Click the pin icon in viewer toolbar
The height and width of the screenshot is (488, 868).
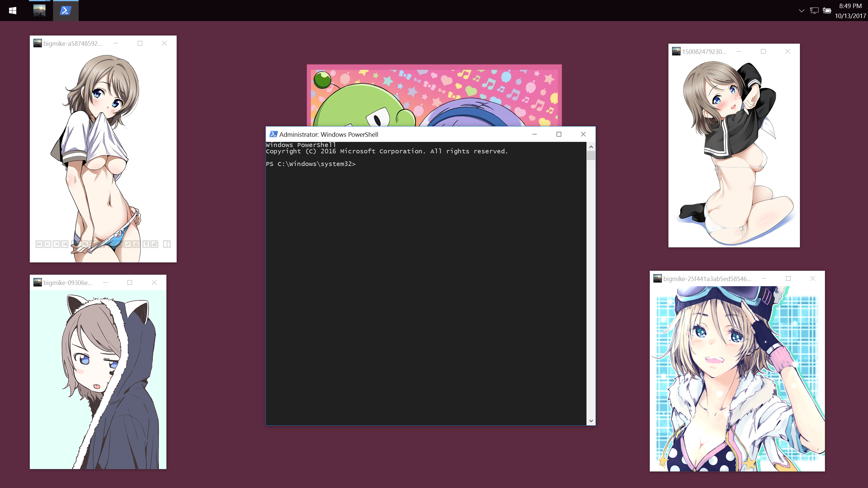click(x=146, y=244)
